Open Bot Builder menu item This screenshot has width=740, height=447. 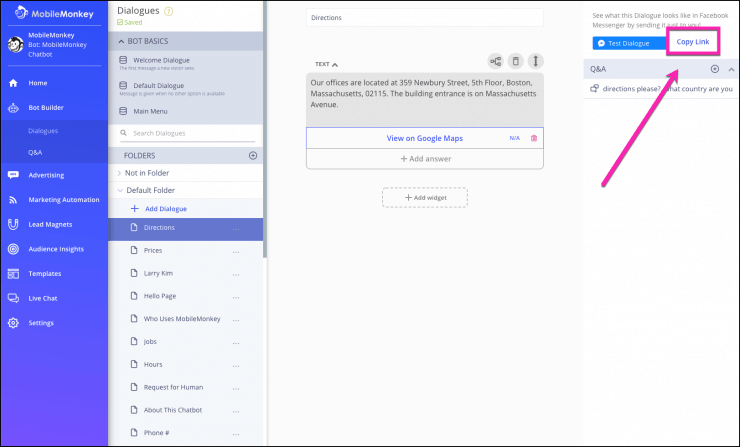(46, 108)
